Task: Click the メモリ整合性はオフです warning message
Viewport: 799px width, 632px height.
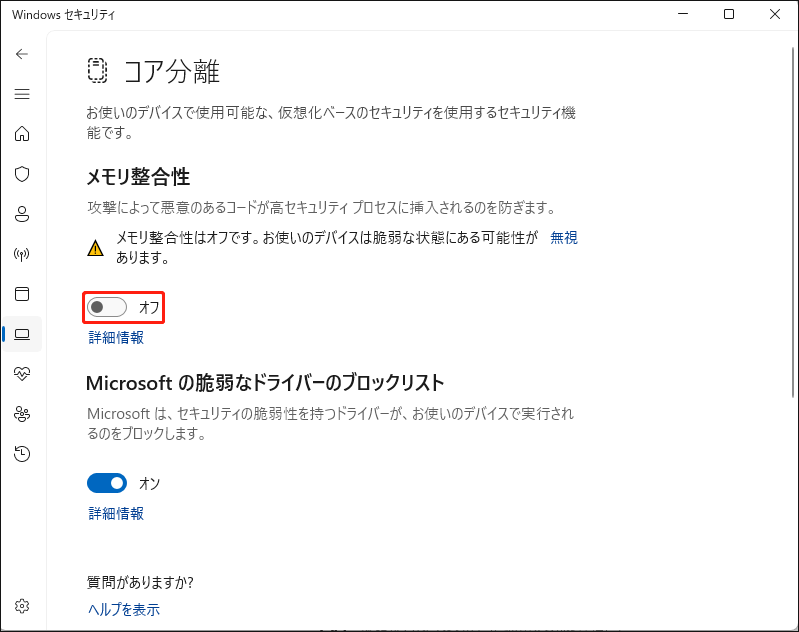Action: [x=327, y=248]
